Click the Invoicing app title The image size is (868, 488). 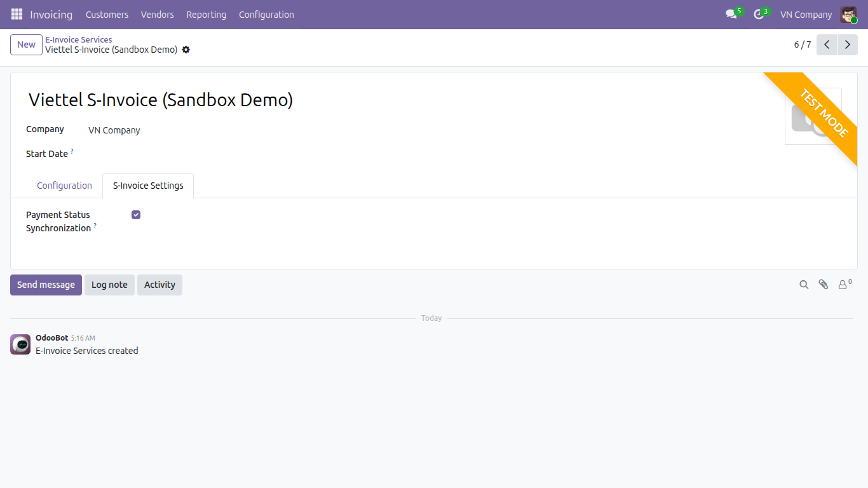(x=51, y=14)
